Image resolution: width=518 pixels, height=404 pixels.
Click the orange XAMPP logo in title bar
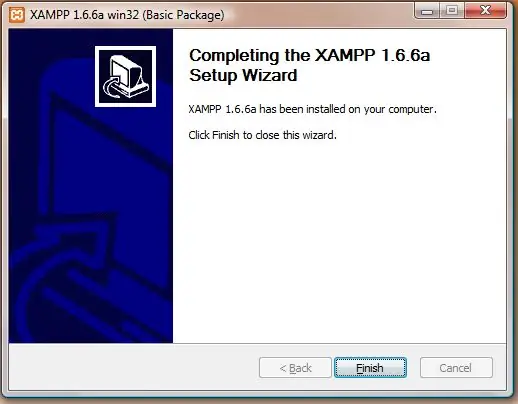(x=17, y=15)
